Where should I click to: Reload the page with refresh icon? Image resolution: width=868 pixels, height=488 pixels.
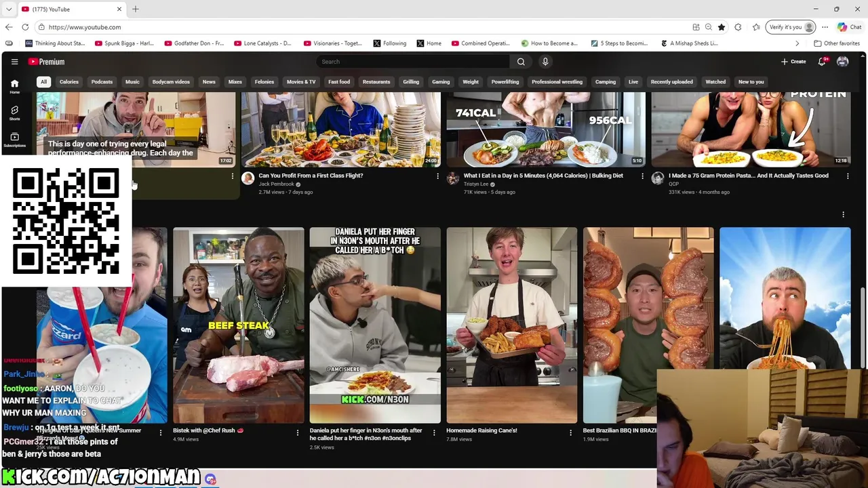25,27
